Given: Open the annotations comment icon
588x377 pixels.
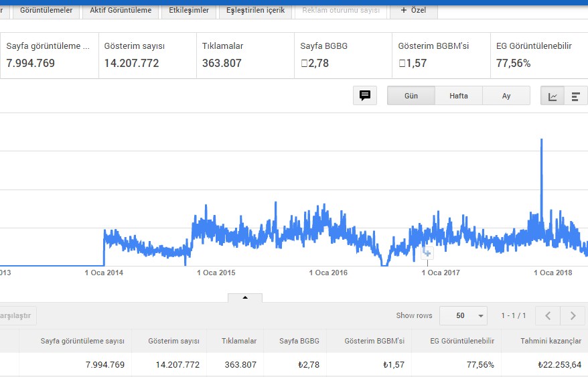Looking at the screenshot, I should click(365, 96).
